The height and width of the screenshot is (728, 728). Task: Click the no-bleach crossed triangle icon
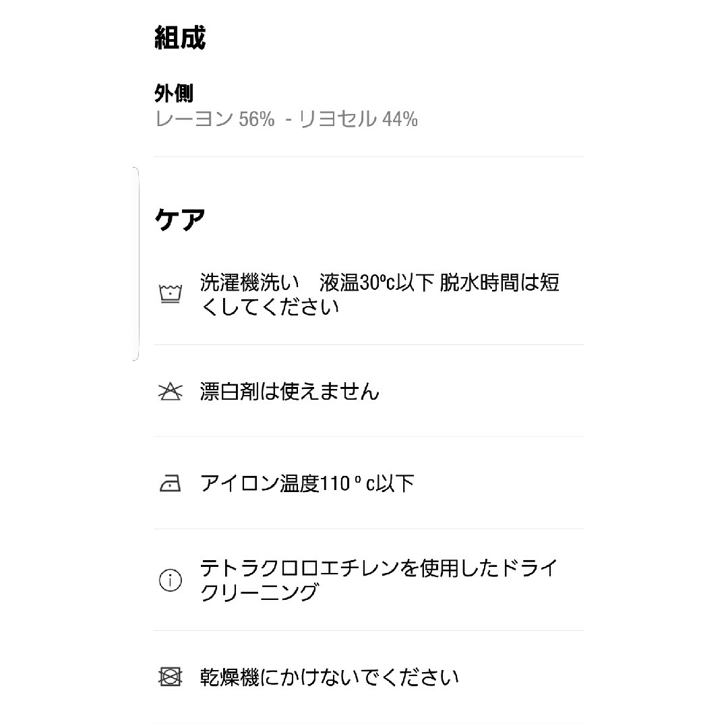pyautogui.click(x=171, y=392)
